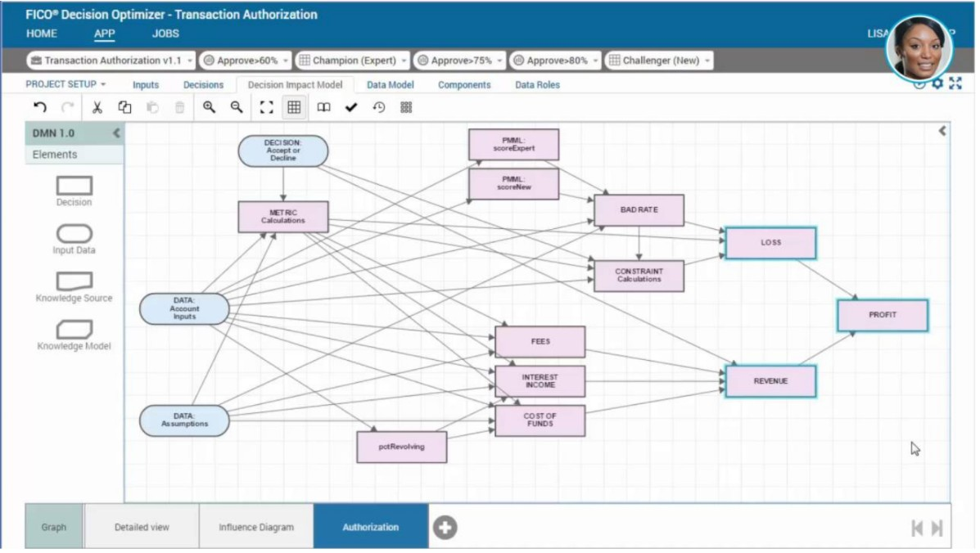This screenshot has width=980, height=553.
Task: Open the Detailed view bottom tab
Action: pyautogui.click(x=142, y=528)
